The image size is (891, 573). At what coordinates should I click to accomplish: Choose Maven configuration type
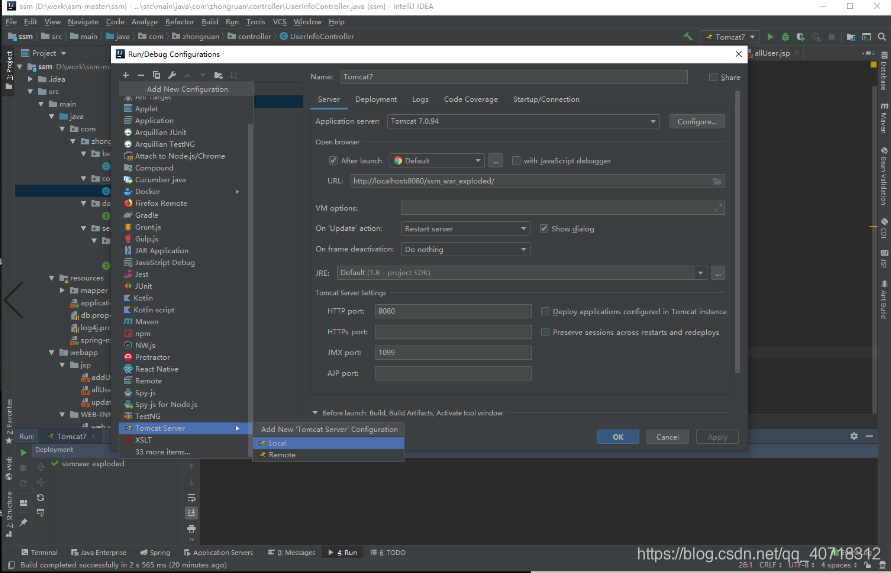coord(182,321)
